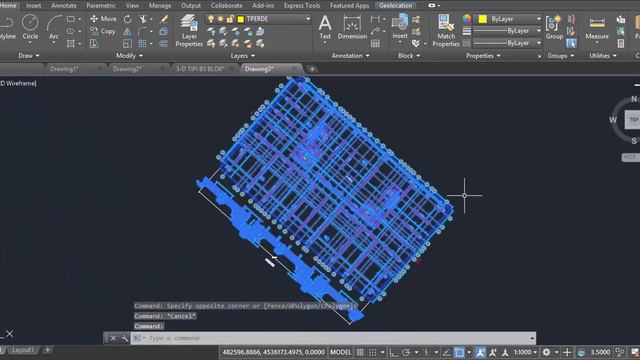Switch to Drawing1 document tab
The width and height of the screenshot is (640, 360).
64,69
